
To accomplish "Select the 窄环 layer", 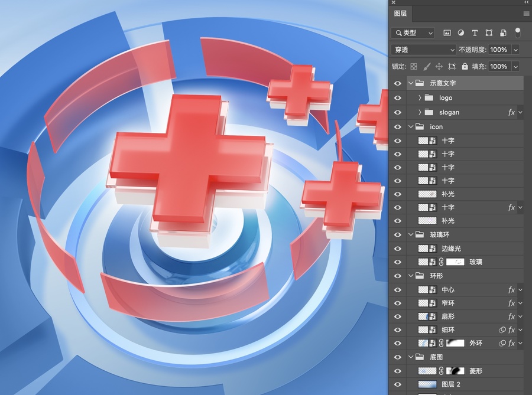I will point(465,303).
